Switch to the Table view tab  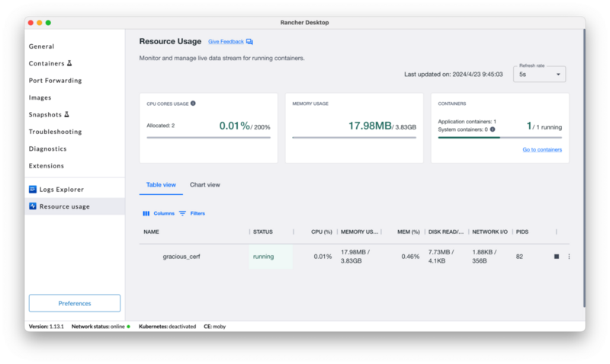[x=161, y=185]
